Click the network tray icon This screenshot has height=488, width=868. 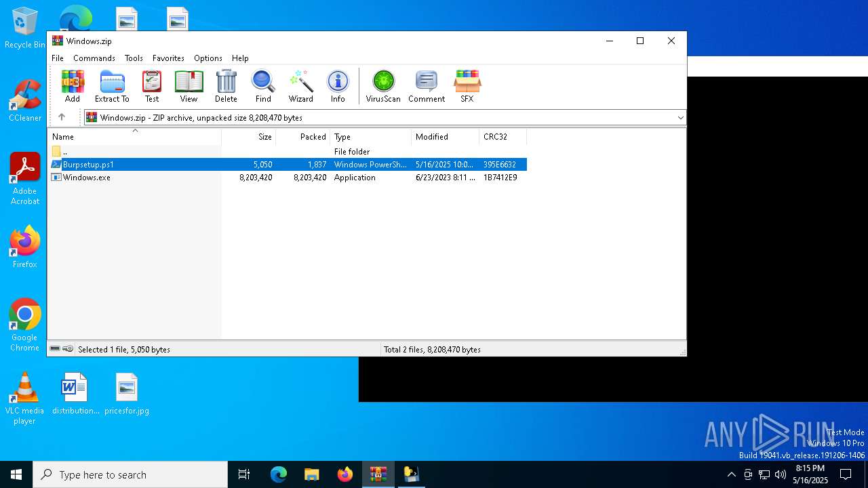coord(764,474)
